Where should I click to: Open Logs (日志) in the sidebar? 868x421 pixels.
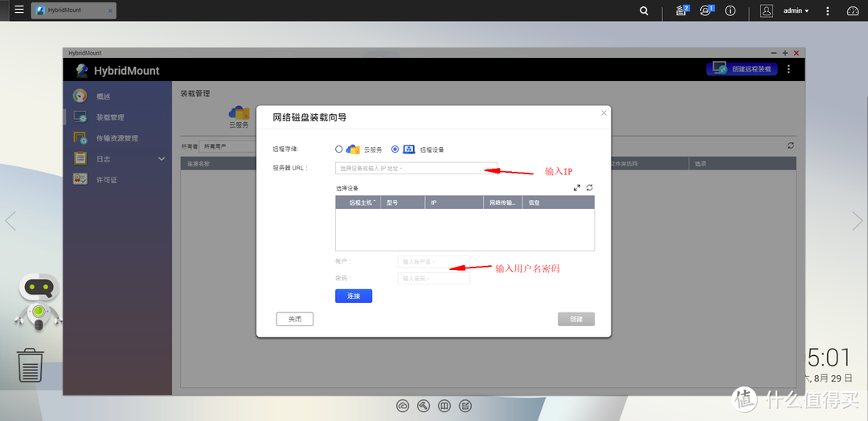tap(104, 159)
